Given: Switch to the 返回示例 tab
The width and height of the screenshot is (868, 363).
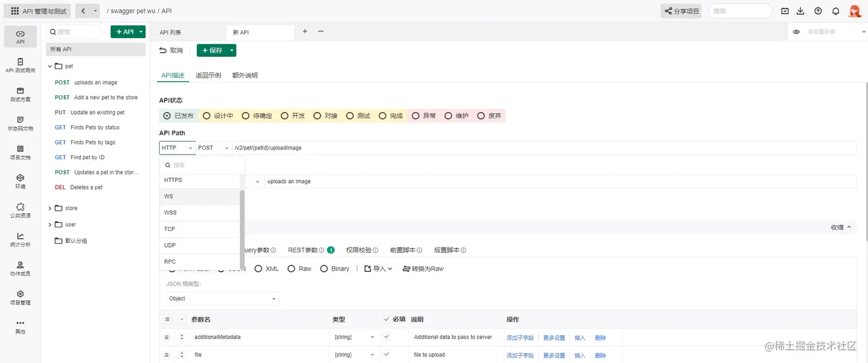Looking at the screenshot, I should (208, 75).
